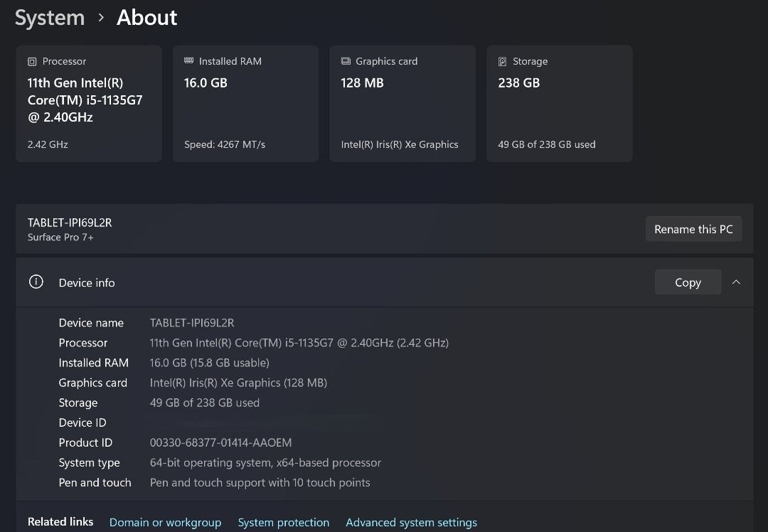Image resolution: width=768 pixels, height=532 pixels.
Task: Click Storage value in Device info list
Action: click(x=205, y=403)
